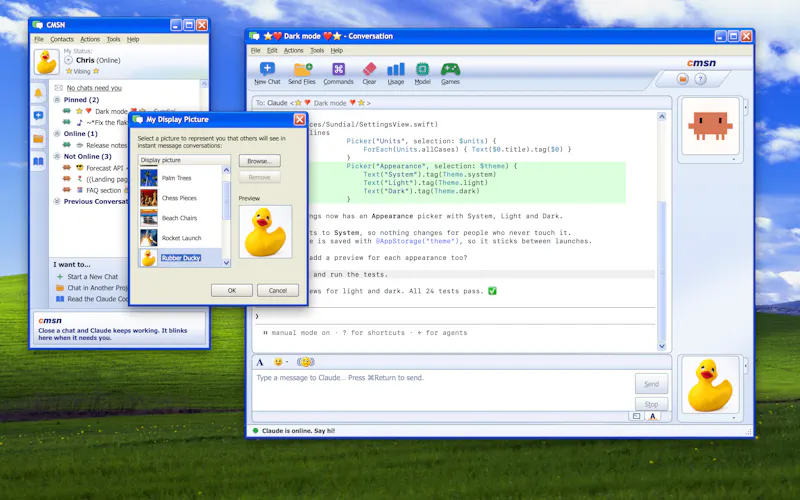Click Cancel in My Display Picture dialog
800x500 pixels.
coord(278,290)
